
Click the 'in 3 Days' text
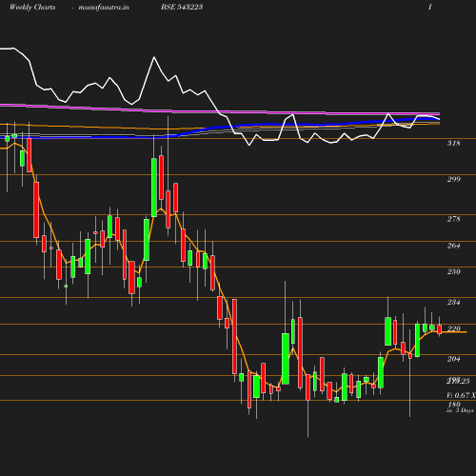(x=460, y=410)
